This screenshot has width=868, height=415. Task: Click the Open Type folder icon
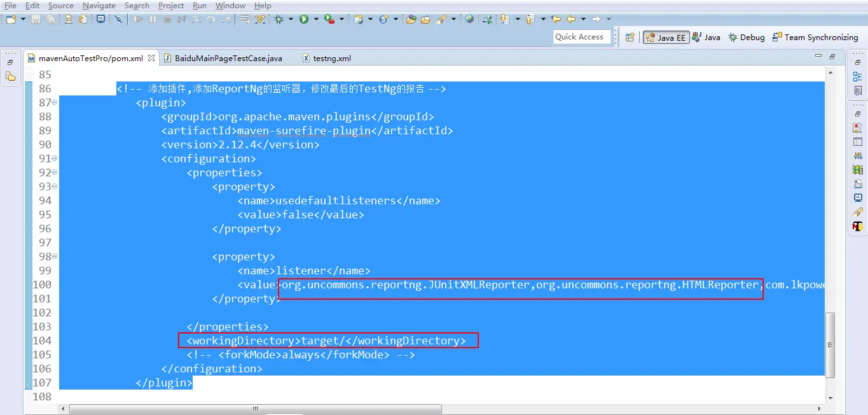tap(411, 19)
